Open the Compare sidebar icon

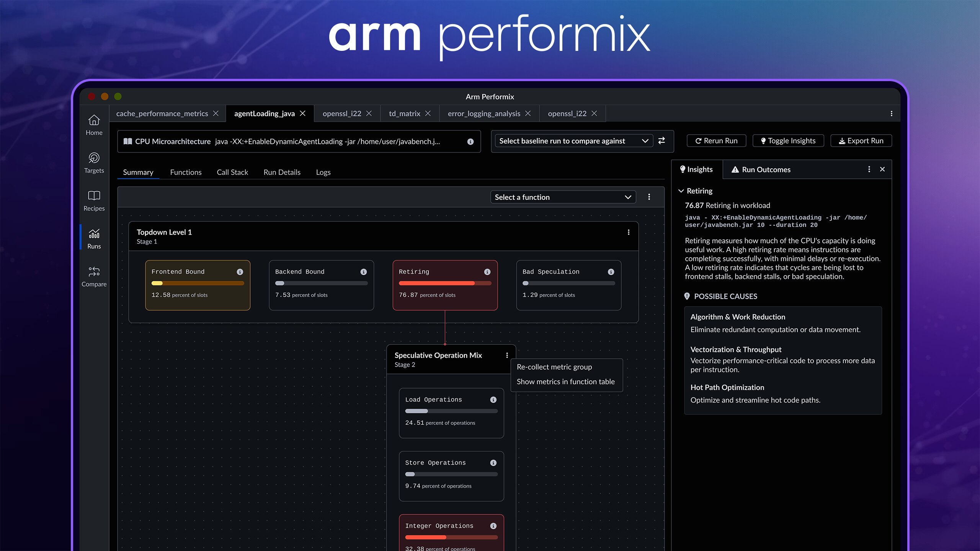[x=94, y=276]
